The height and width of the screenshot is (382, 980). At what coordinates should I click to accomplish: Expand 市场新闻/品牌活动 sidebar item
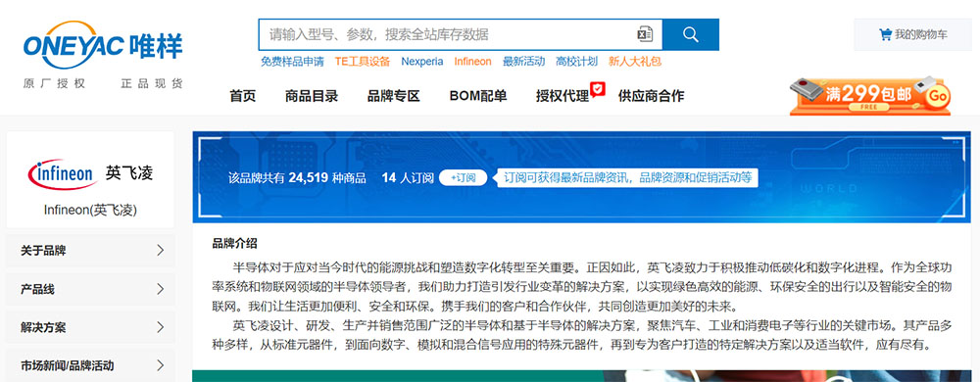pyautogui.click(x=90, y=365)
